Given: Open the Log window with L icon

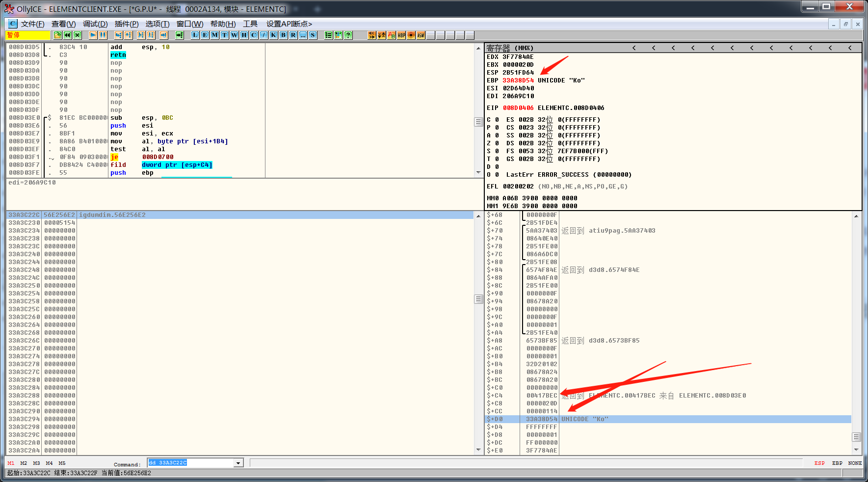Looking at the screenshot, I should coord(195,35).
